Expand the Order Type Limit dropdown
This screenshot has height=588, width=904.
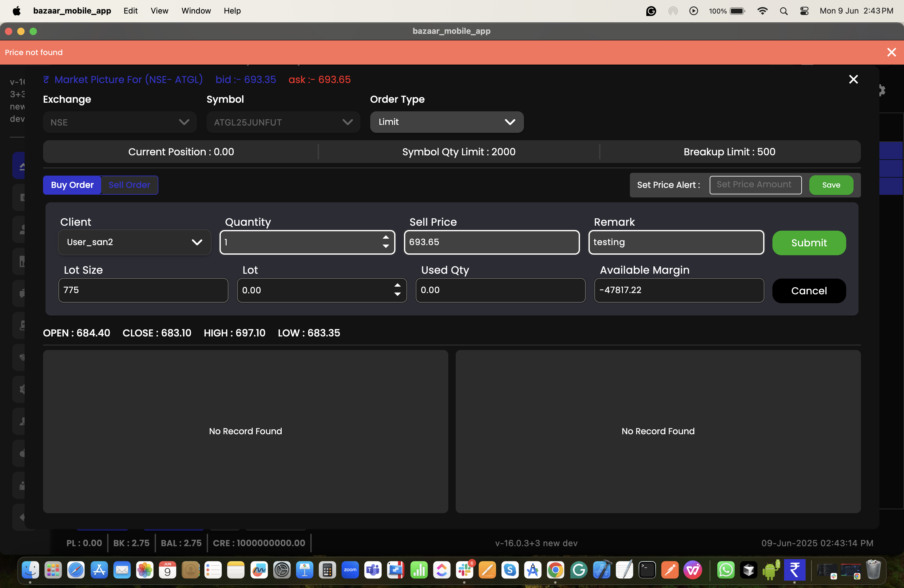pos(447,122)
